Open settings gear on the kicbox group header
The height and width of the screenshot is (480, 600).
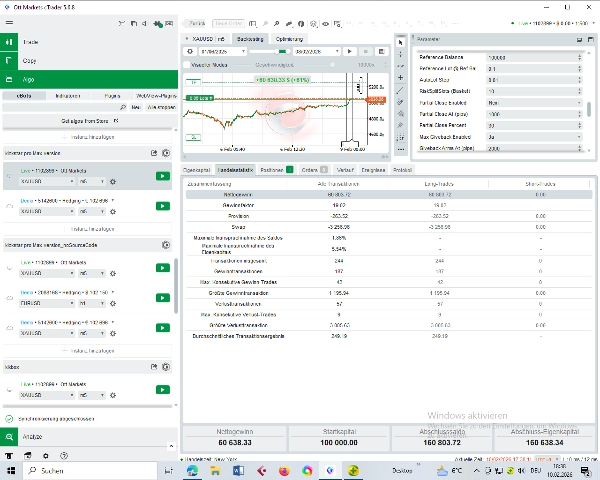coord(166,367)
